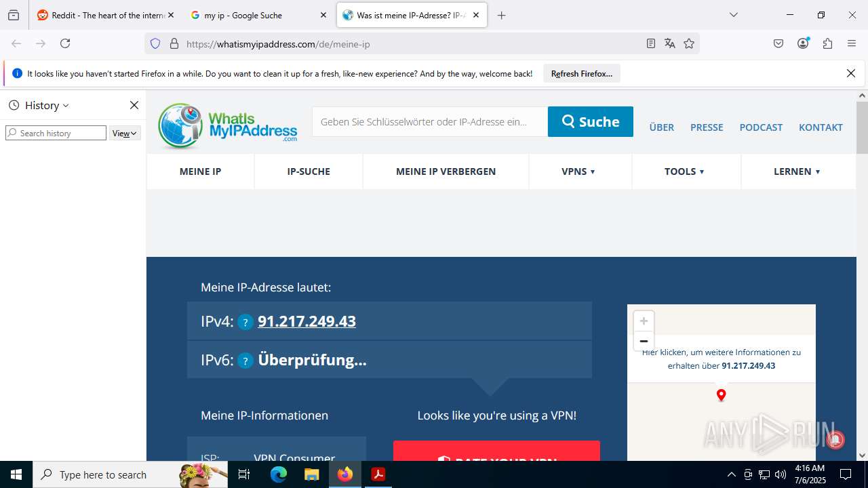Launch Microsoft Edge from the taskbar
Viewport: 868px width, 488px height.
point(279,474)
